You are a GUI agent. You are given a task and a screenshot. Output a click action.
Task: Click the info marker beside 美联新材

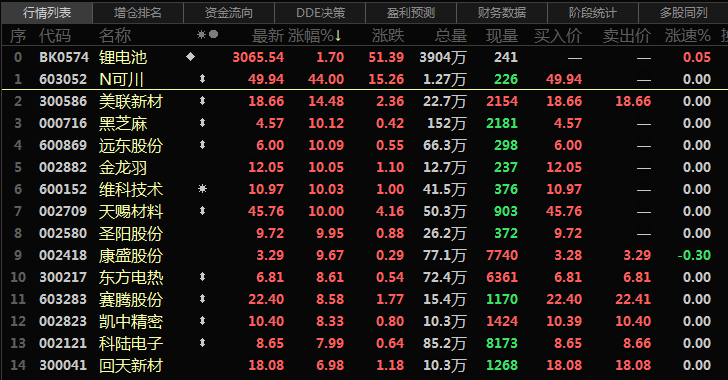(202, 101)
